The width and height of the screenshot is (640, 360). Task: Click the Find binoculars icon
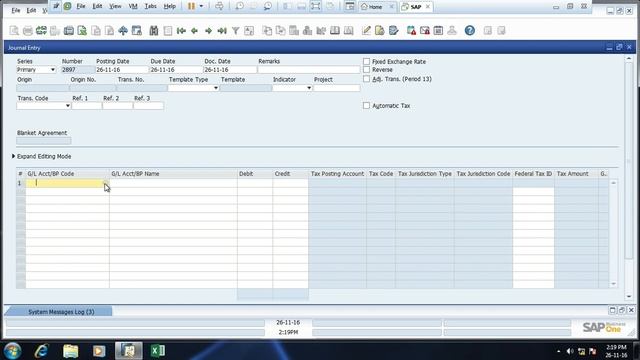(153, 31)
